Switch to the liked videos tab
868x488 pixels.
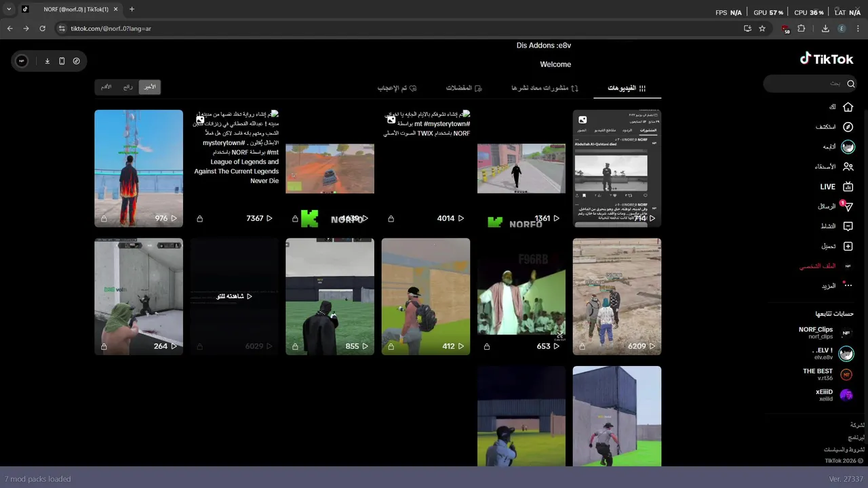point(397,88)
